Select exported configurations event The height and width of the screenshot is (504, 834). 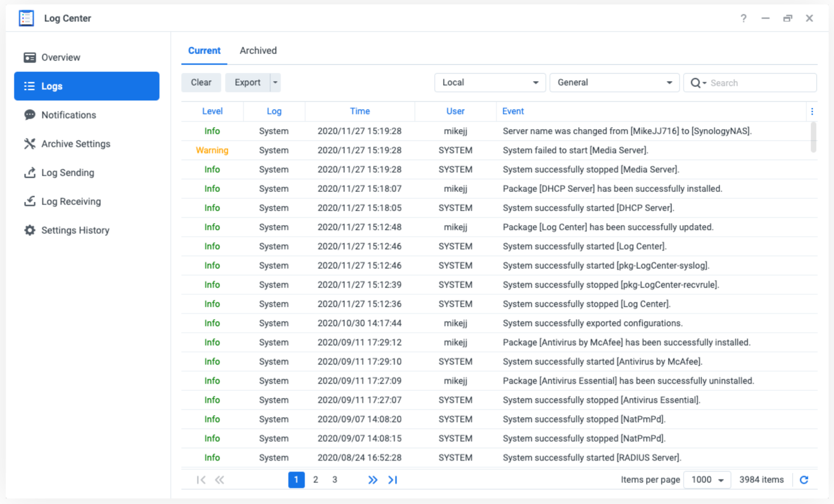click(x=592, y=323)
